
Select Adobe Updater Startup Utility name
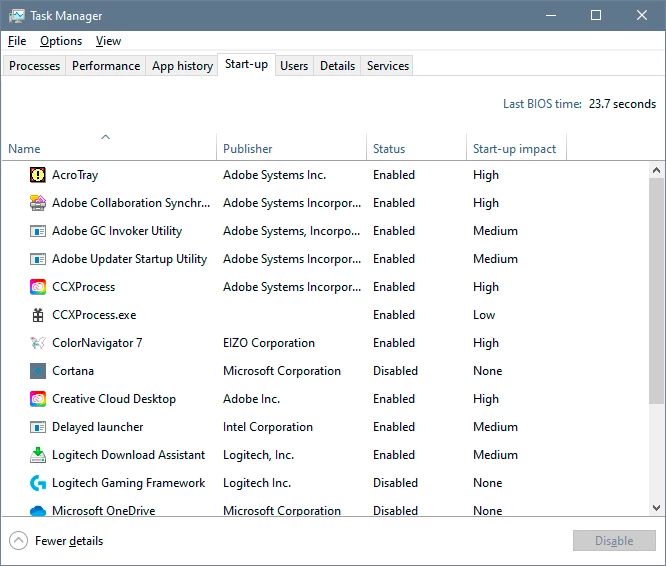coord(130,259)
